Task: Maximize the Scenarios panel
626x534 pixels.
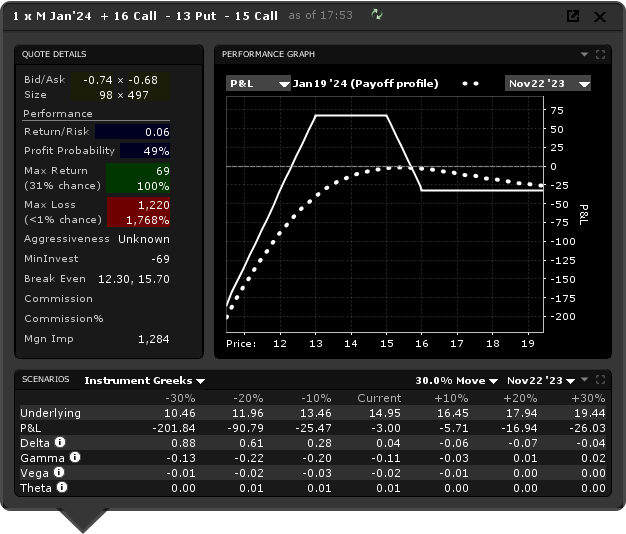Action: point(600,380)
